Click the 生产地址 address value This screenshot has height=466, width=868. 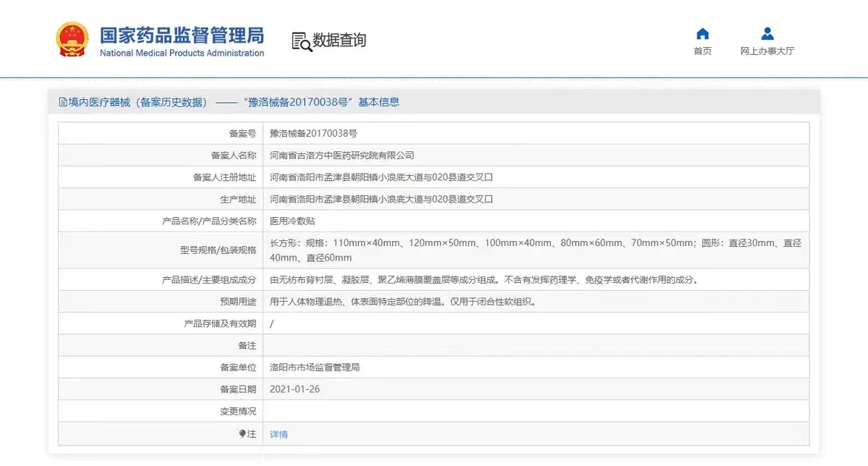point(381,198)
